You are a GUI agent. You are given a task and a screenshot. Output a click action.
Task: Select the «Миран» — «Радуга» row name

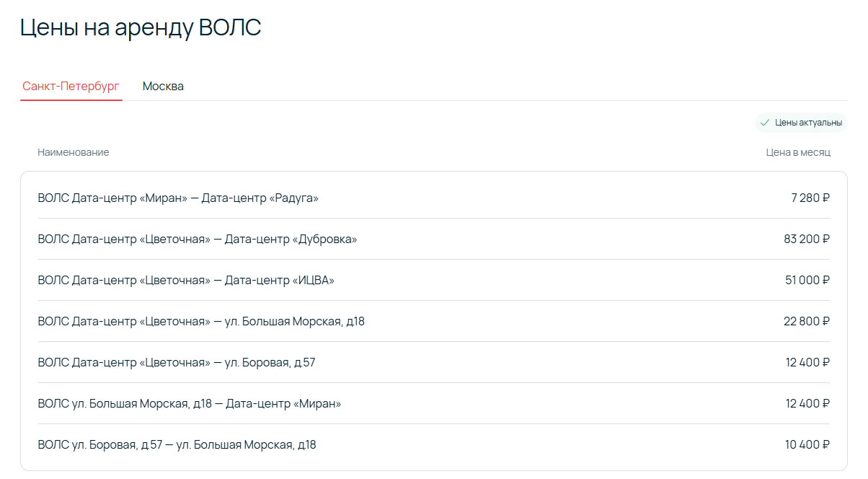point(178,198)
